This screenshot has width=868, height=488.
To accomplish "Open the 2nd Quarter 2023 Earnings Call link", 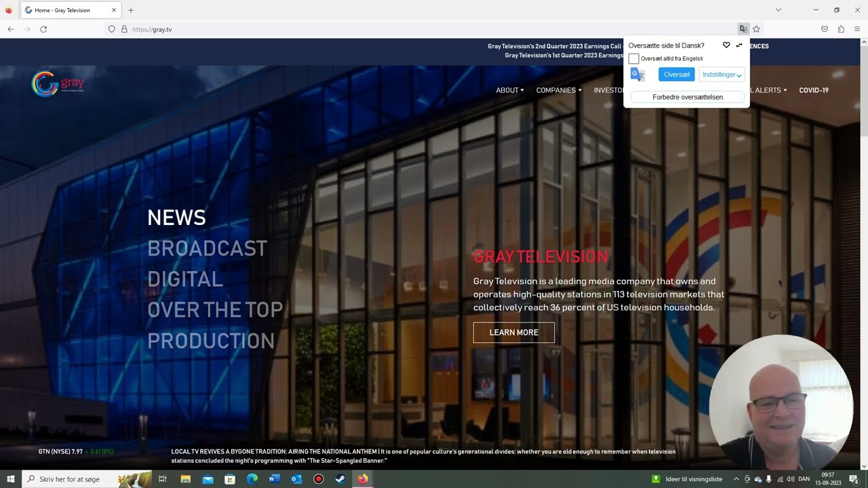I will [x=555, y=46].
